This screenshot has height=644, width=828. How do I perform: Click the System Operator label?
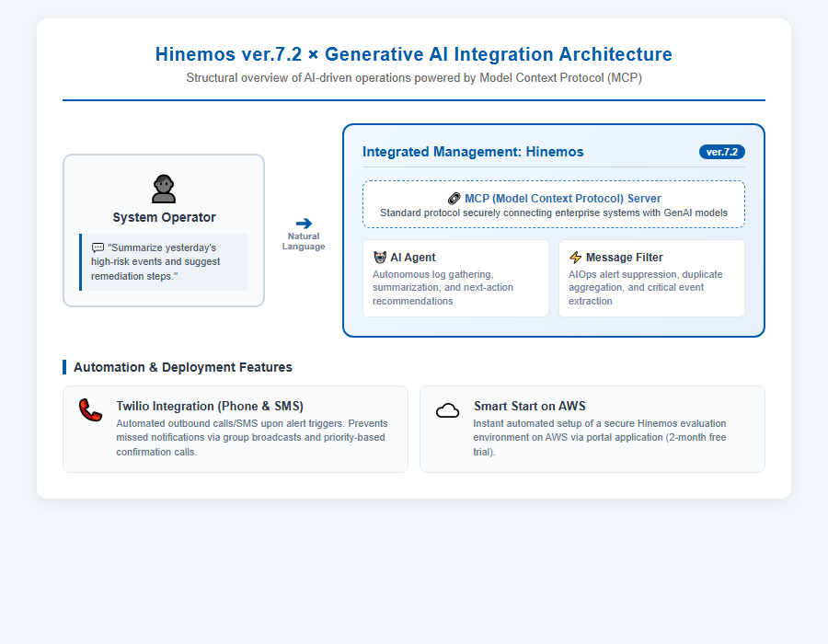pyautogui.click(x=165, y=217)
